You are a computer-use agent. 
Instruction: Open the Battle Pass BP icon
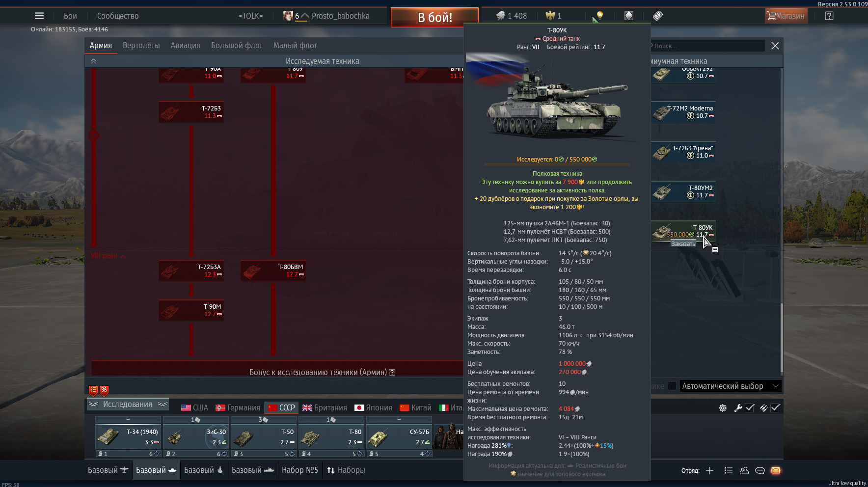(658, 16)
